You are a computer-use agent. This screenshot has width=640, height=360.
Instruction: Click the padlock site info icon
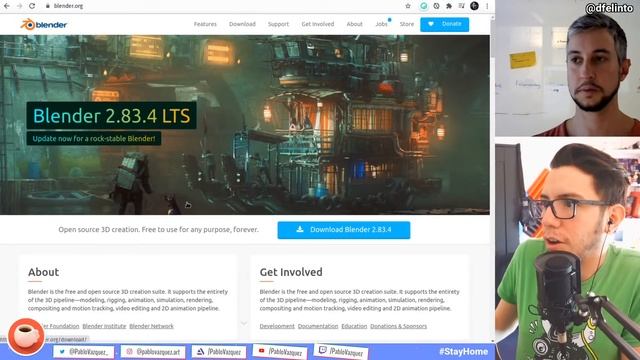[48, 6]
